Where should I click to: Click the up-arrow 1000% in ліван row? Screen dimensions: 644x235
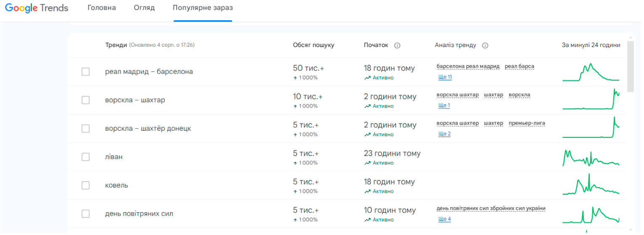(305, 163)
